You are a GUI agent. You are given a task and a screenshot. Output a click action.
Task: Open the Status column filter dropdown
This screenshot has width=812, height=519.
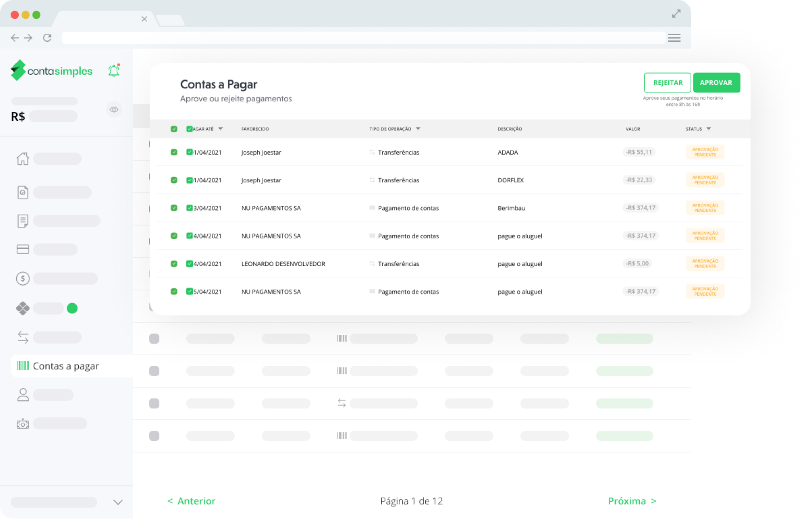(708, 129)
